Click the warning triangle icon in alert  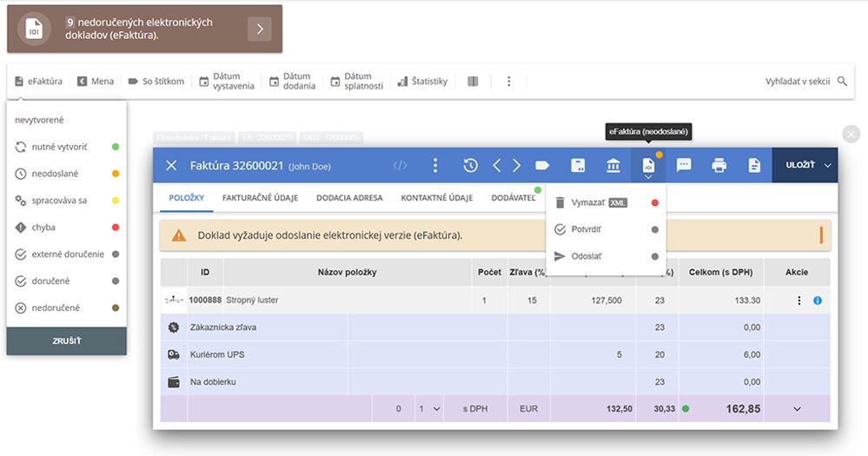tap(179, 235)
